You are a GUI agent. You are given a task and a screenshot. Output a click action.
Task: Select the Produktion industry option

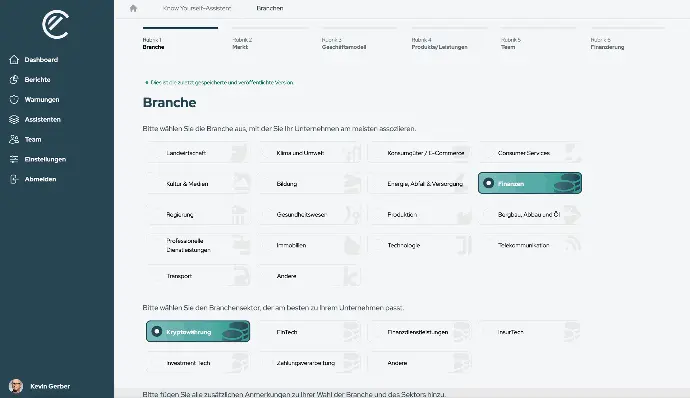pos(419,214)
